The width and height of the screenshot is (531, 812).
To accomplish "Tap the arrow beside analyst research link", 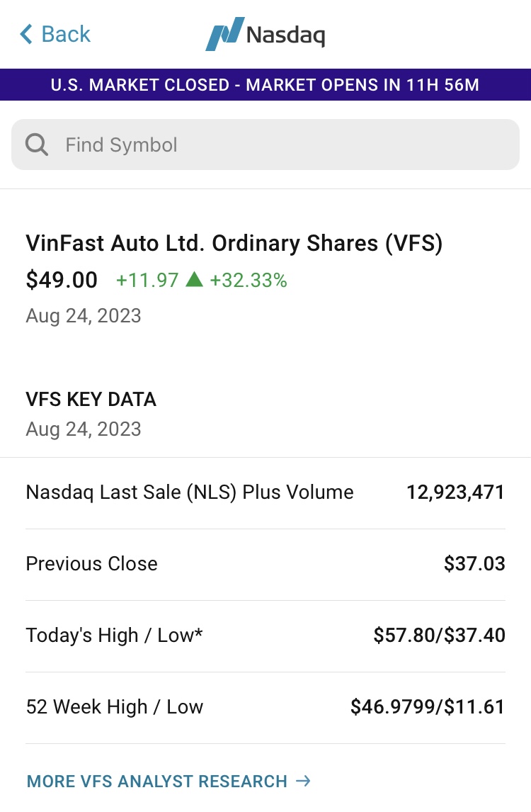I will point(303,781).
